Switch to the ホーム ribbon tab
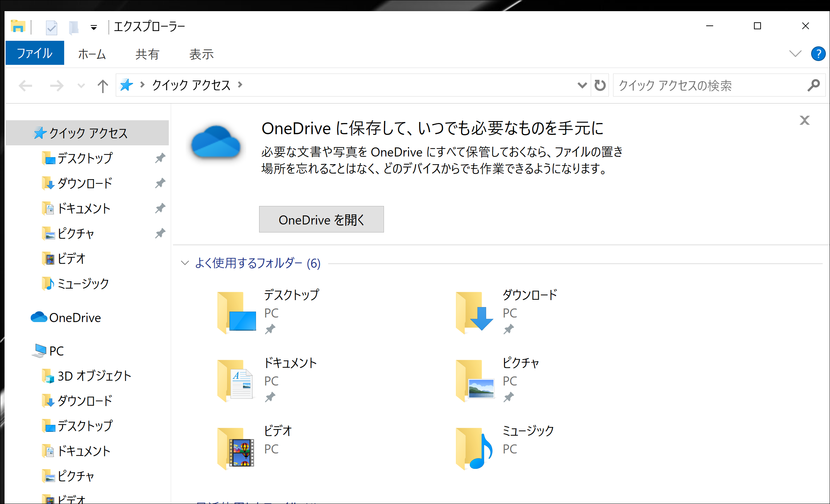830x504 pixels. pyautogui.click(x=92, y=54)
